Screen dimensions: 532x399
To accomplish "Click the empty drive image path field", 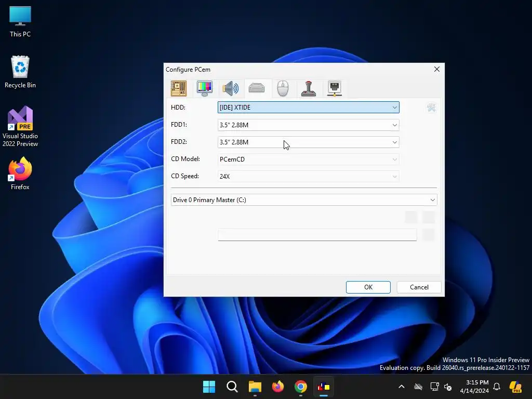I will point(317,235).
